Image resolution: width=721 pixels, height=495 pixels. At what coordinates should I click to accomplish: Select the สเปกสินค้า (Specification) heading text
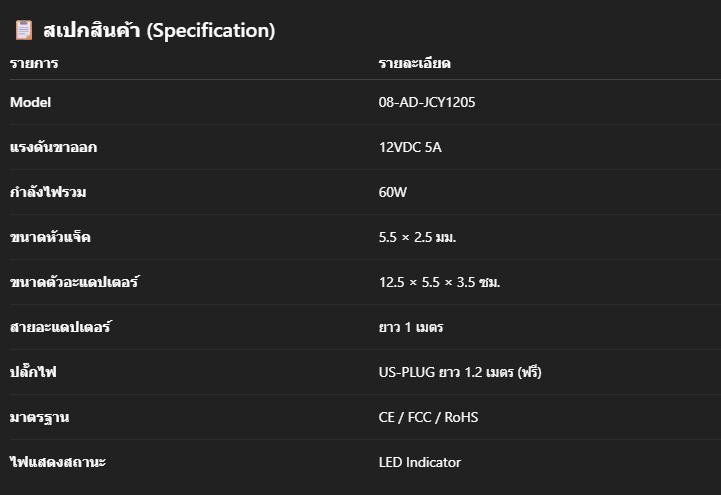point(159,31)
